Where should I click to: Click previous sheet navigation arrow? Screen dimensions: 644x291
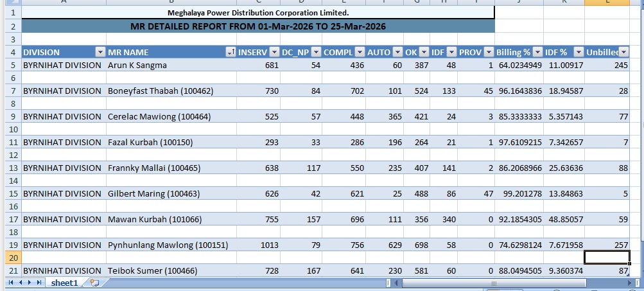[x=19, y=283]
